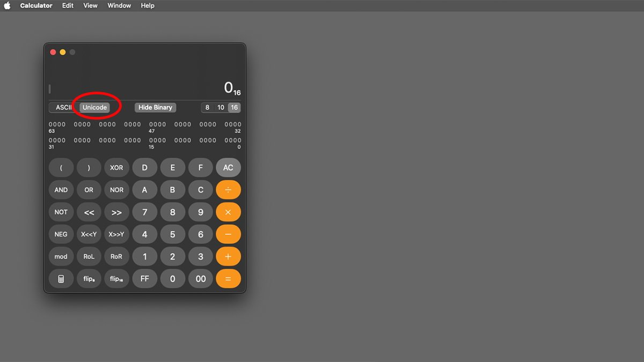The width and height of the screenshot is (644, 362).
Task: Click the Hide Binary button
Action: 155,108
